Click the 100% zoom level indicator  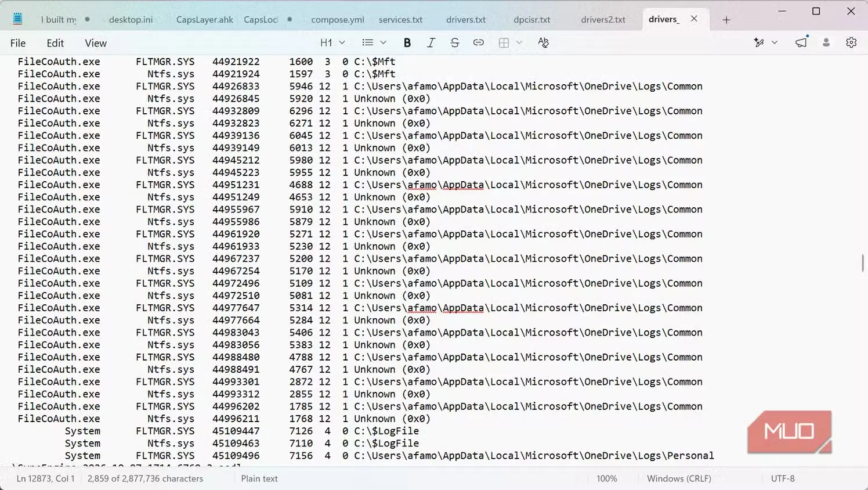[607, 478]
